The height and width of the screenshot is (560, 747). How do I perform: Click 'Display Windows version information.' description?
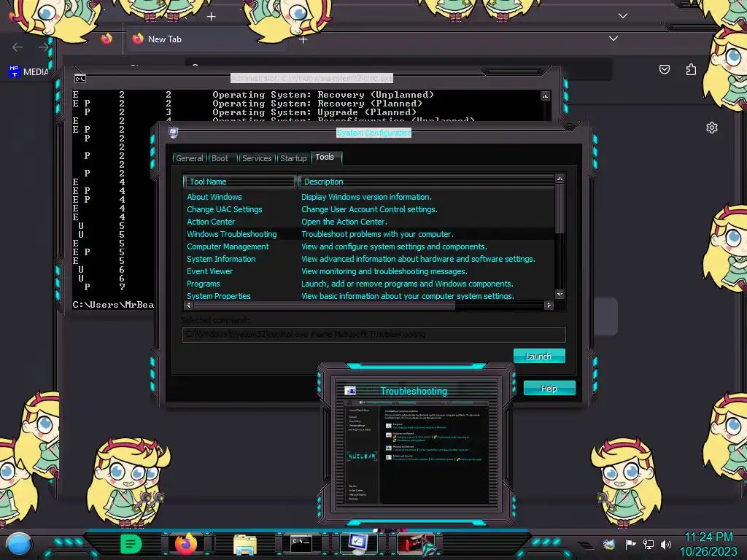tap(366, 197)
